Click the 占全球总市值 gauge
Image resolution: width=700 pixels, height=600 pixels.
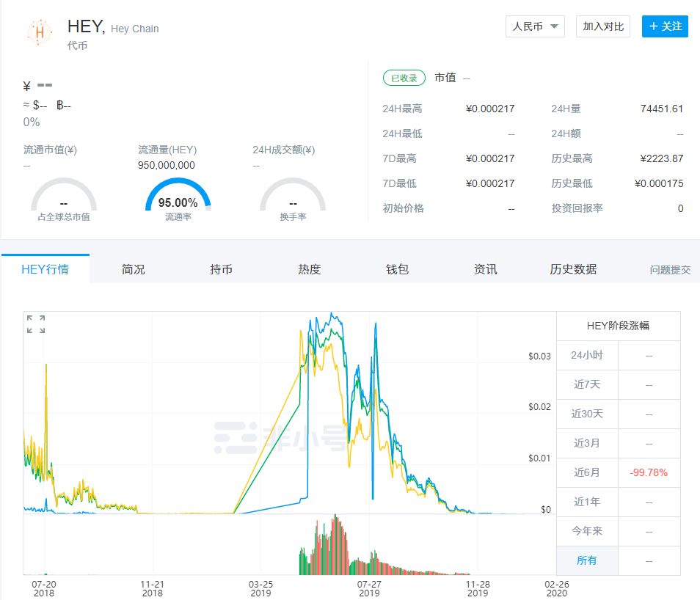click(x=64, y=199)
